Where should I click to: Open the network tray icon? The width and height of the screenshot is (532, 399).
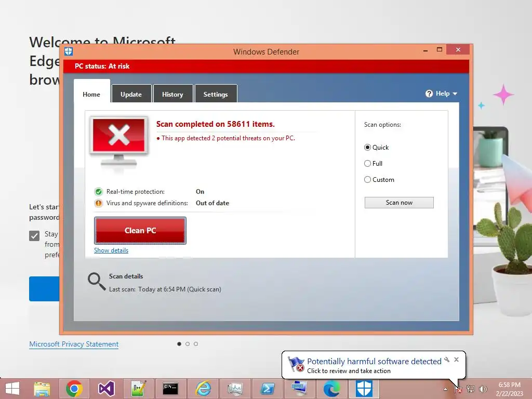(471, 389)
